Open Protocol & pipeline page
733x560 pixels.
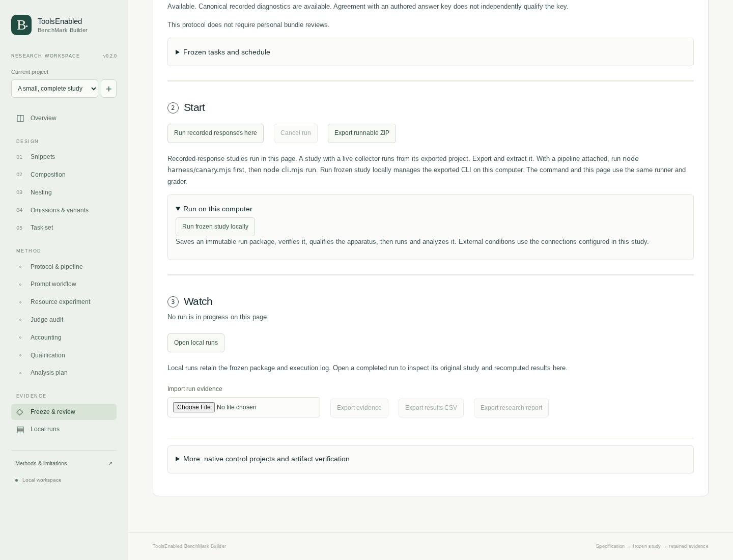click(x=57, y=267)
